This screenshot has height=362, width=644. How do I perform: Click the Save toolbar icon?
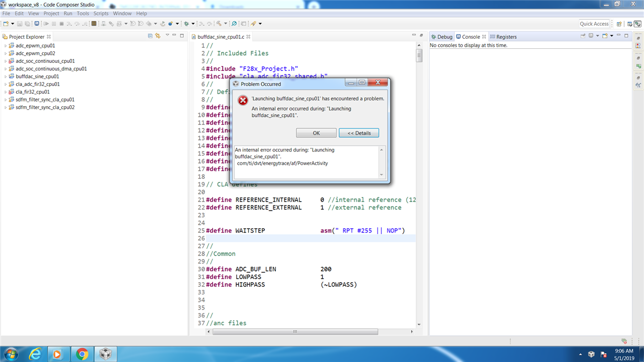point(20,24)
